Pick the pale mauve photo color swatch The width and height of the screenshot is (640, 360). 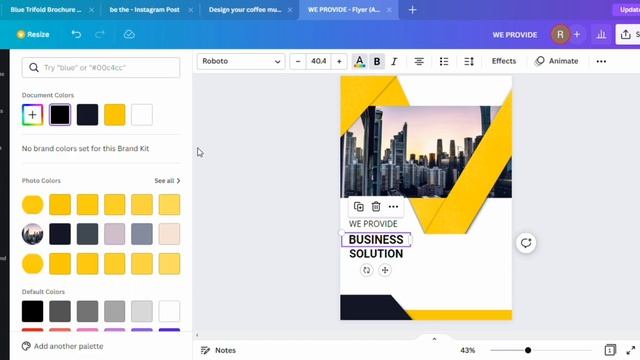(115, 234)
